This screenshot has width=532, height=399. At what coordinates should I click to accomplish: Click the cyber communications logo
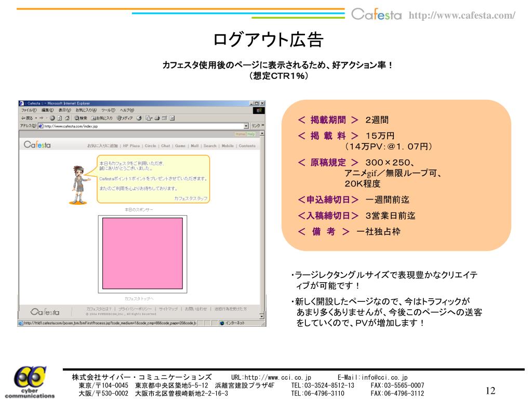(x=30, y=382)
